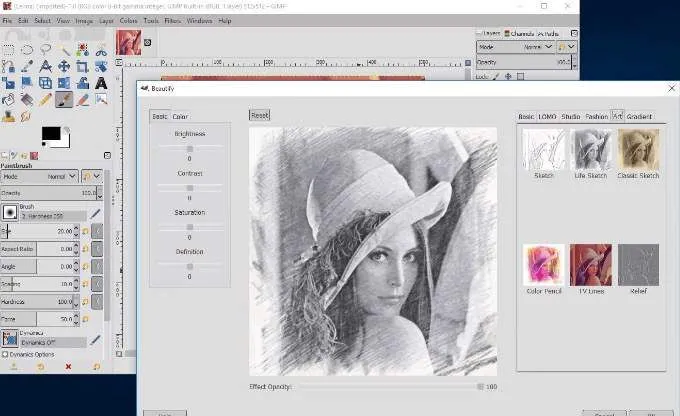Screen dimensions: 680x416
Task: Select the Select by Color tool
Action: click(82, 49)
